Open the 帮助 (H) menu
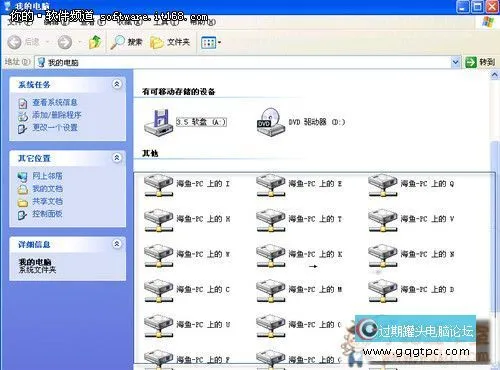The height and width of the screenshot is (370, 500). (x=202, y=22)
